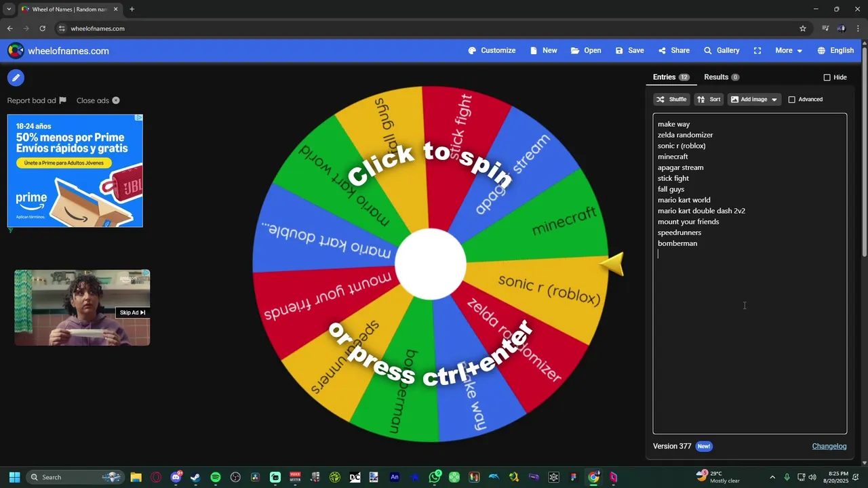Click 'apagar stream' entry text
The image size is (868, 488).
coord(680,167)
